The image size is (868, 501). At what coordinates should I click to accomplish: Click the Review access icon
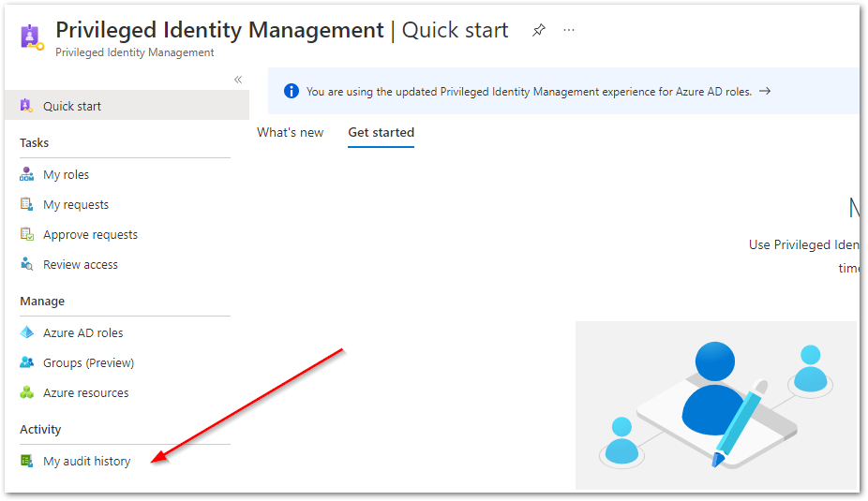click(26, 264)
